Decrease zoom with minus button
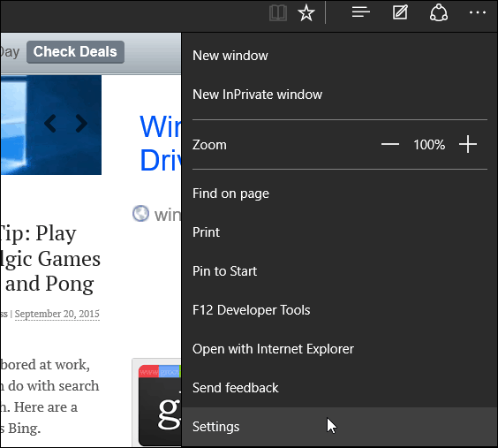Screen dimensions: 498x448 click(x=390, y=144)
